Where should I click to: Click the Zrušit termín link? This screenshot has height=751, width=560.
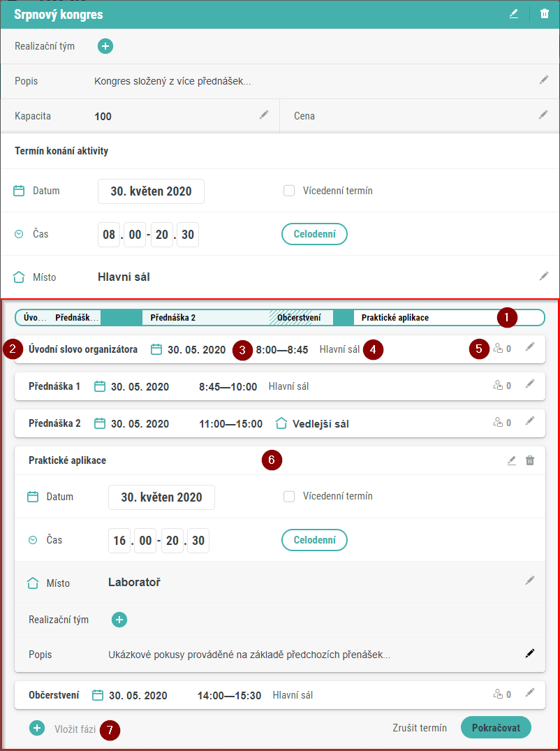click(420, 728)
